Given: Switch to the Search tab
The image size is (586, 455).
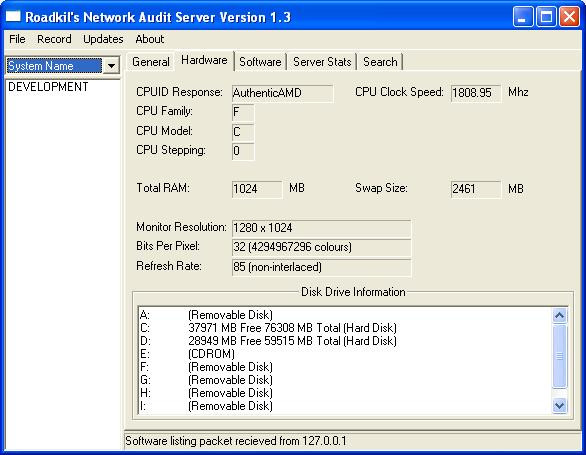Looking at the screenshot, I should coord(380,62).
